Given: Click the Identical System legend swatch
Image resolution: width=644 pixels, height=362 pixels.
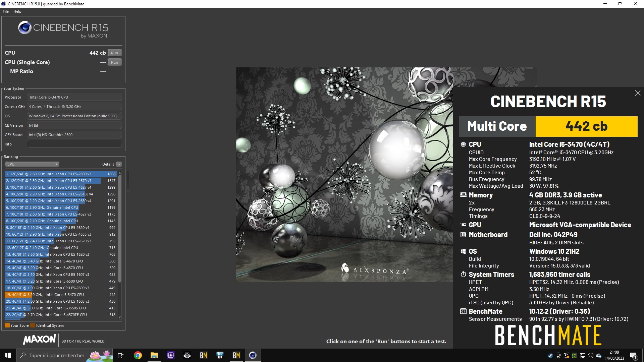Looking at the screenshot, I should coord(33,325).
